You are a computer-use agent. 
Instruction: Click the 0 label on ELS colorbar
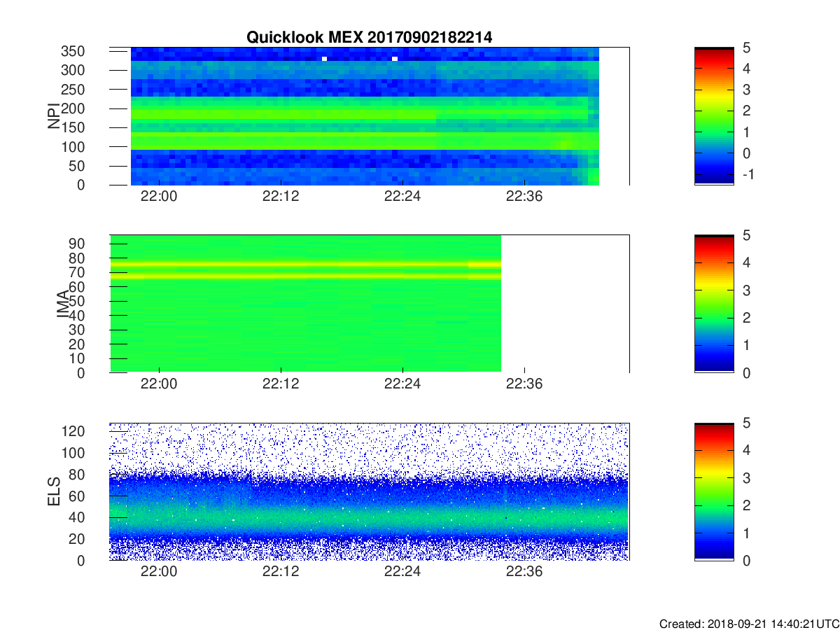click(745, 560)
